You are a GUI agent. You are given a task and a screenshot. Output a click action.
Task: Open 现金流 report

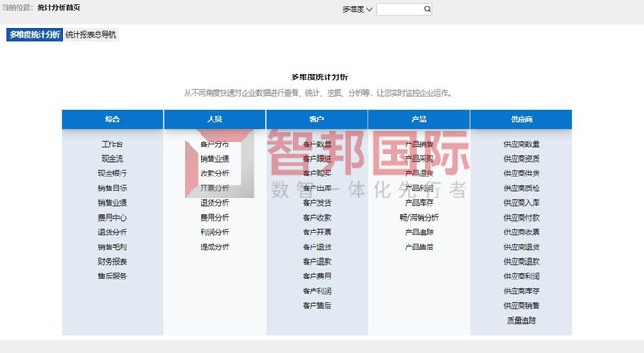(x=112, y=159)
